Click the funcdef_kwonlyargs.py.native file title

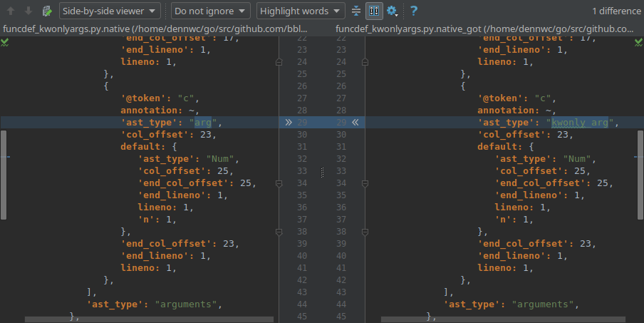click(155, 29)
